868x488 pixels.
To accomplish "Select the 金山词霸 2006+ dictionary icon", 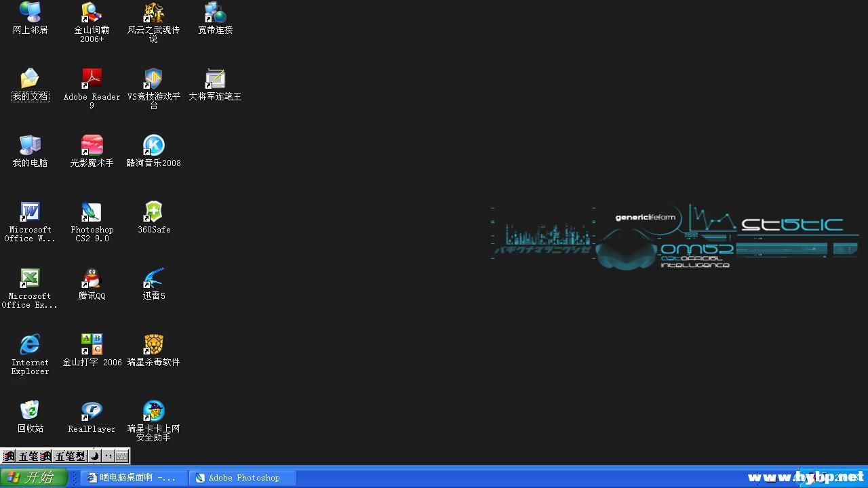I will (x=92, y=12).
